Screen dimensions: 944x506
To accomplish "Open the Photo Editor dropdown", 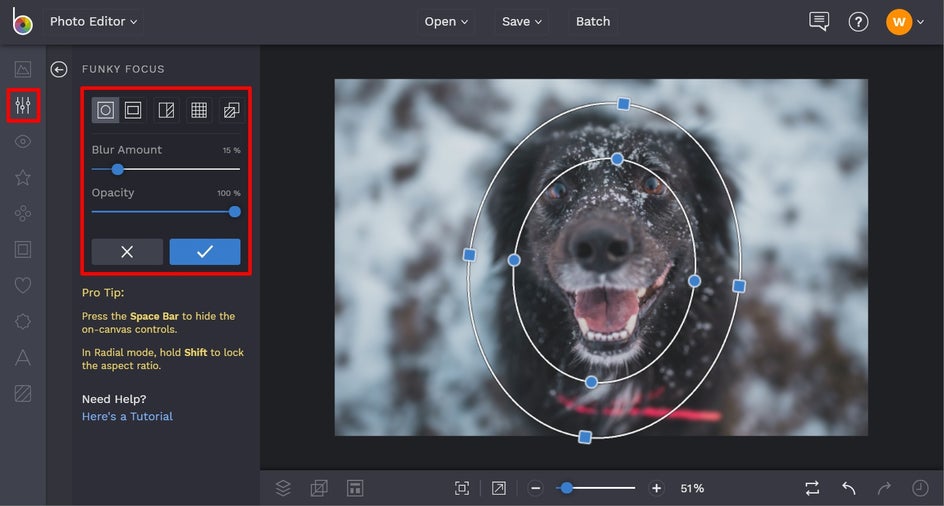I will (x=93, y=21).
